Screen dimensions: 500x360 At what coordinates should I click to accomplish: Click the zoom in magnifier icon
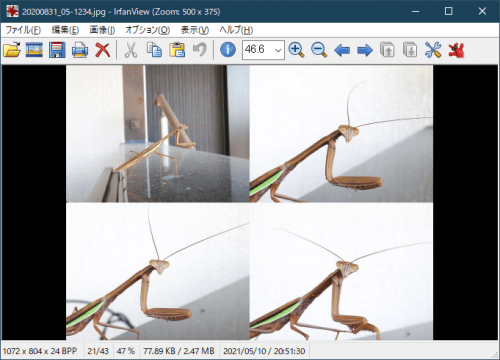(x=296, y=50)
